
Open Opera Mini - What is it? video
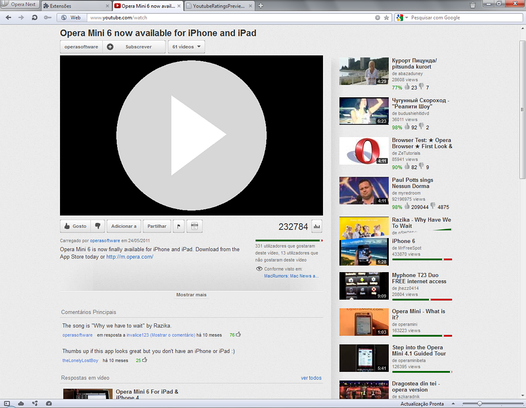pyautogui.click(x=418, y=314)
